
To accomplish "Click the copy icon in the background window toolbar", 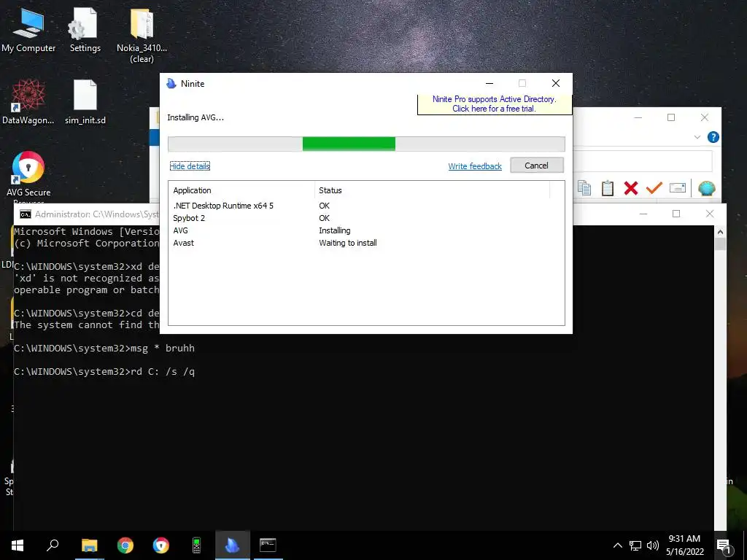I will (584, 188).
